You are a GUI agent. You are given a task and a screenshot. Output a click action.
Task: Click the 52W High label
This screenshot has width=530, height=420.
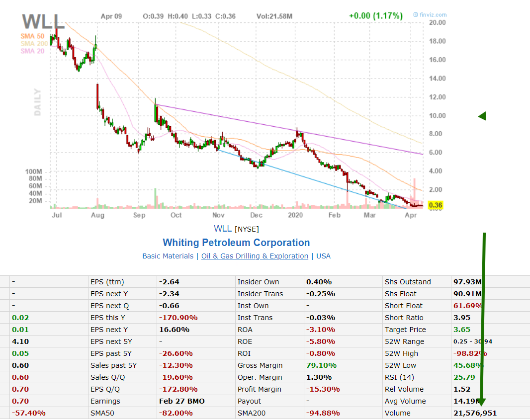401,353
